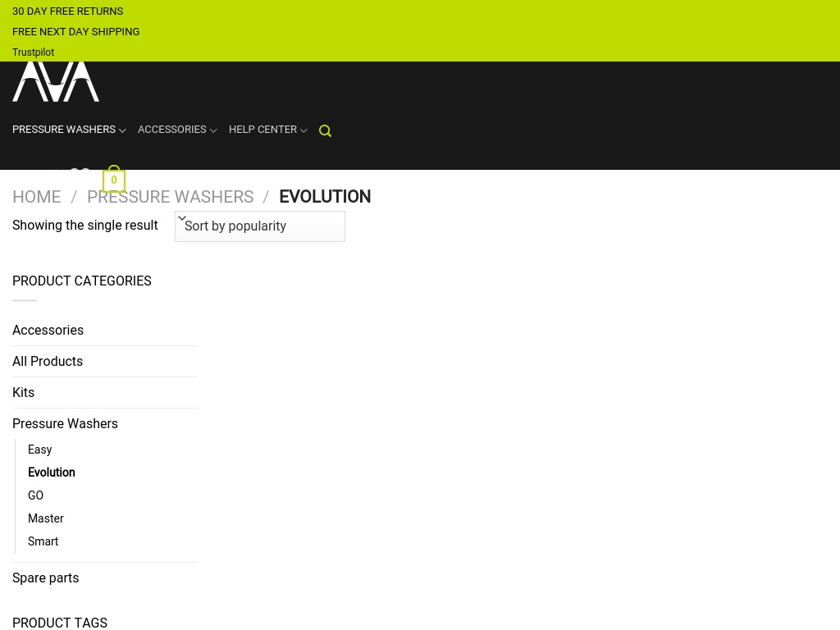Visit the Trustpilot link in the top bar
Screen dimensions: 840x630
point(33,52)
